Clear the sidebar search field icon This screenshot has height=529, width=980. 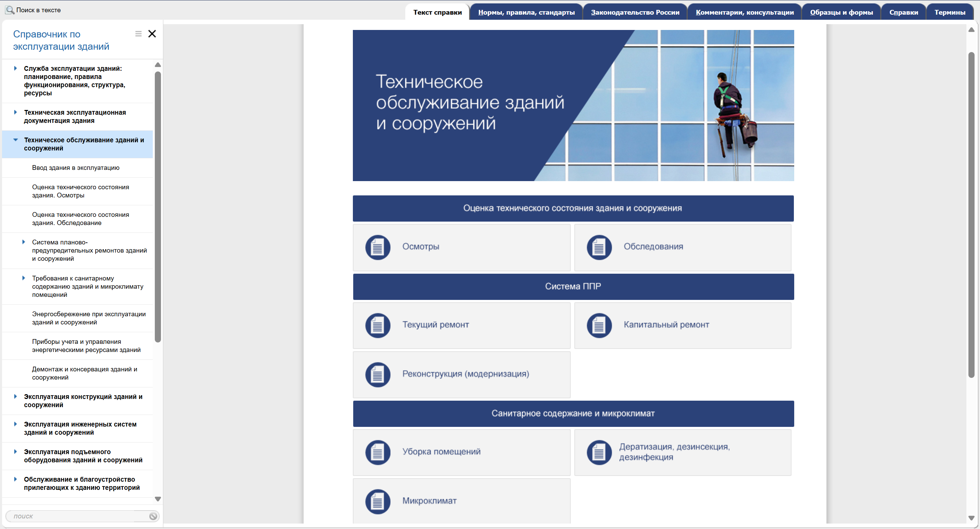(153, 516)
